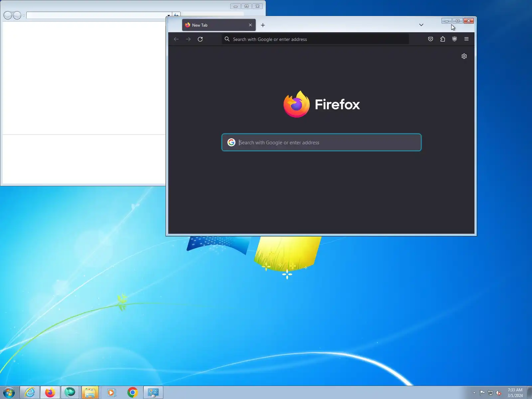This screenshot has height=399, width=532.
Task: Minimize the background window
Action: [235, 6]
